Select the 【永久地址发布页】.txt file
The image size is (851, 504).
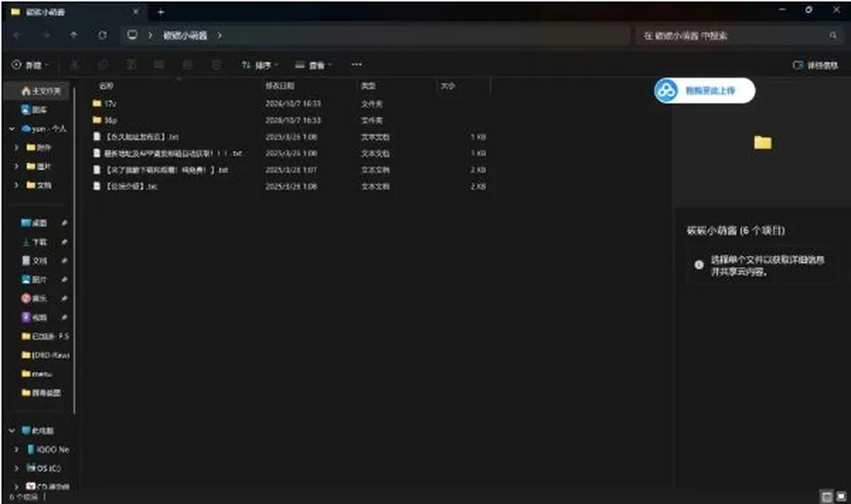click(x=136, y=136)
